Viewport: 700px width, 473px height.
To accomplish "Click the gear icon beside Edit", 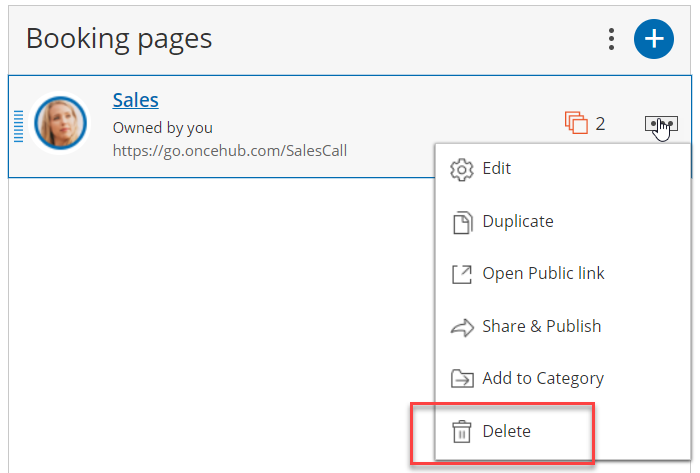I will [462, 169].
